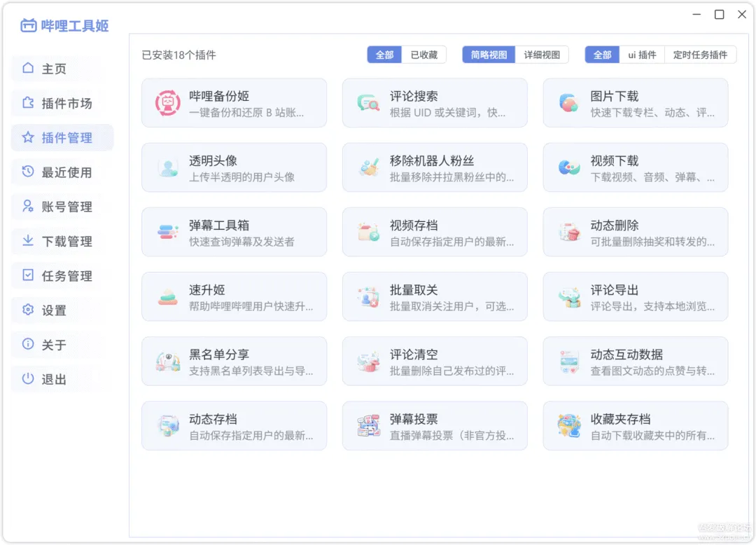
Task: Click the 插件管理 star icon in the sidebar
Action: (x=28, y=137)
